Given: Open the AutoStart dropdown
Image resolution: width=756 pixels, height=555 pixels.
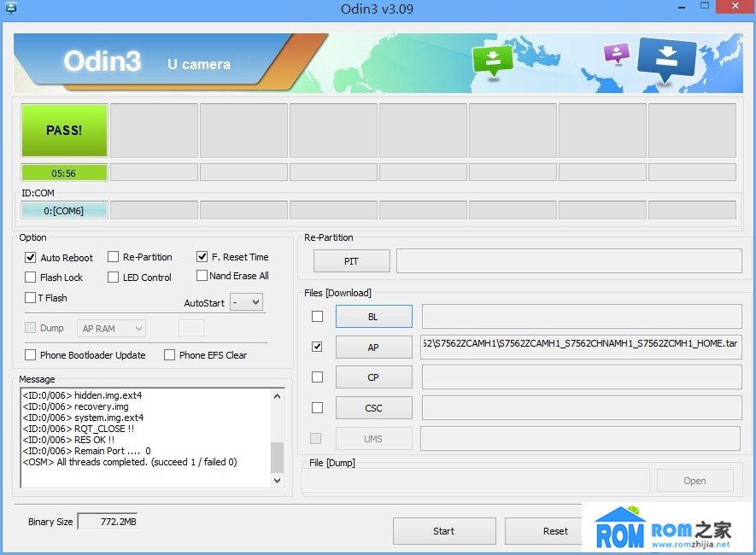Looking at the screenshot, I should click(247, 302).
